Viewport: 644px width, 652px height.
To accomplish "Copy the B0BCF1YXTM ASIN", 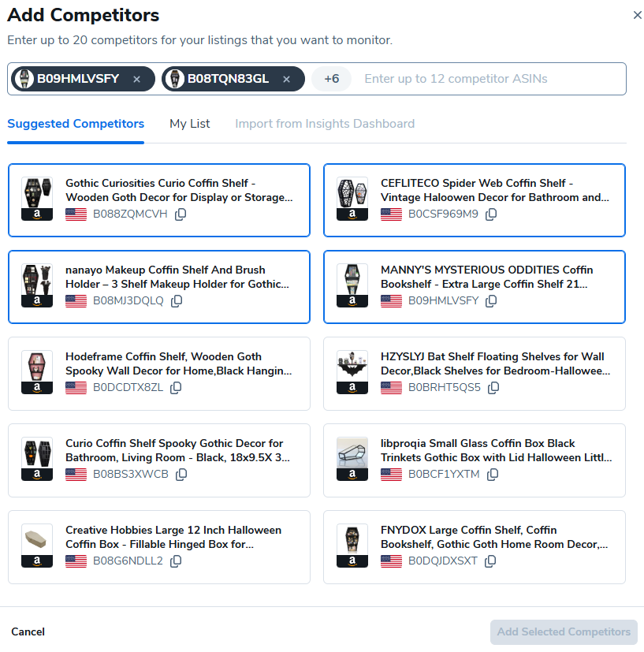I will [493, 475].
